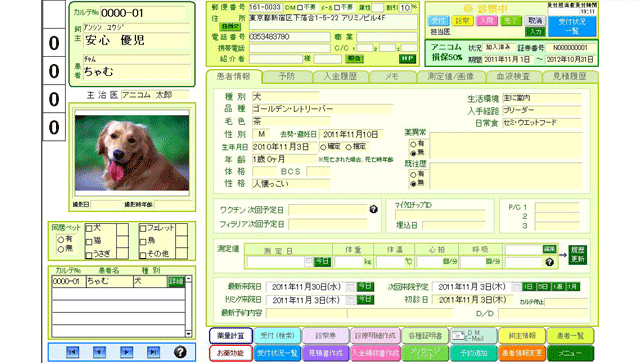Click the dog photo thumbnail
The image size is (640, 363).
point(132,153)
